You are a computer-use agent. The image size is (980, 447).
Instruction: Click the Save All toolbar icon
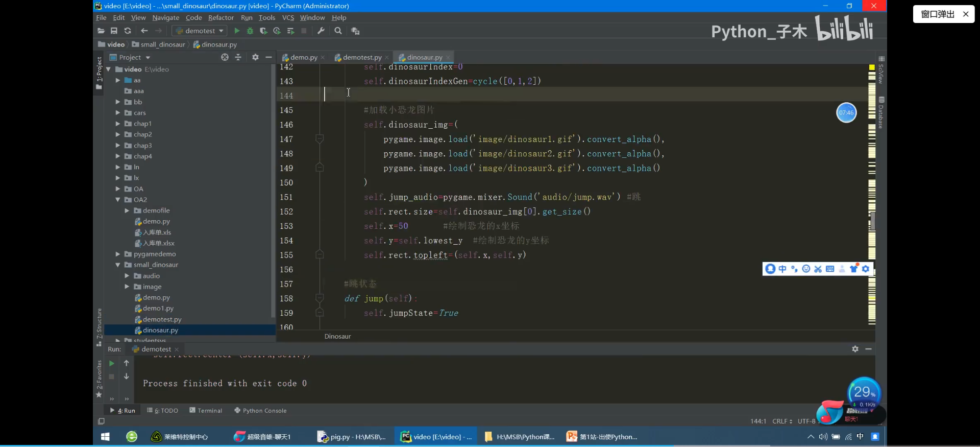click(114, 31)
